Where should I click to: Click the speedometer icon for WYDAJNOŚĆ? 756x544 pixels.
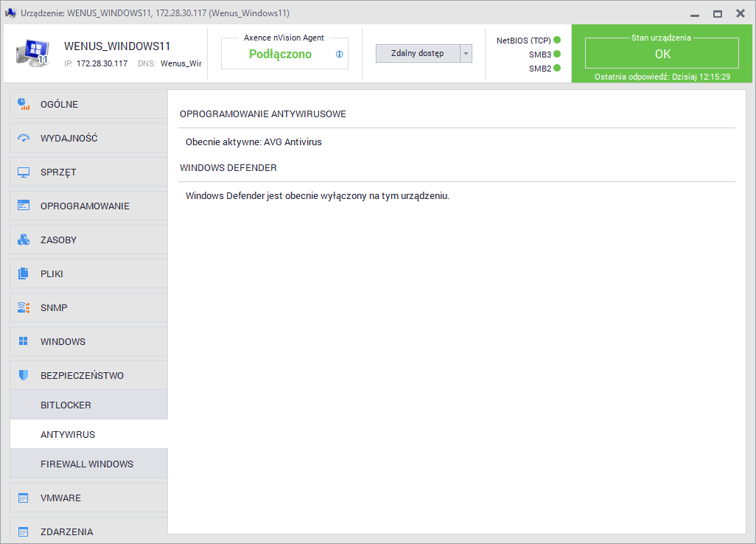(24, 138)
